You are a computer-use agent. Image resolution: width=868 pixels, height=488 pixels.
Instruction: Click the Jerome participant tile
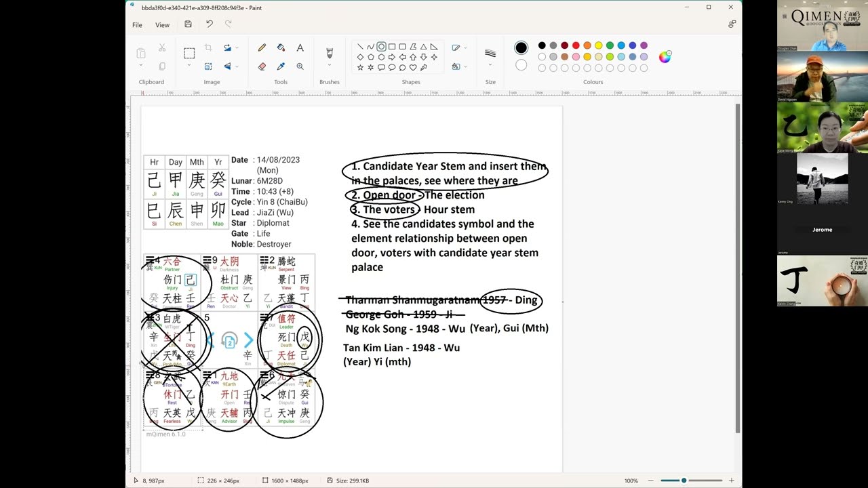(x=822, y=229)
